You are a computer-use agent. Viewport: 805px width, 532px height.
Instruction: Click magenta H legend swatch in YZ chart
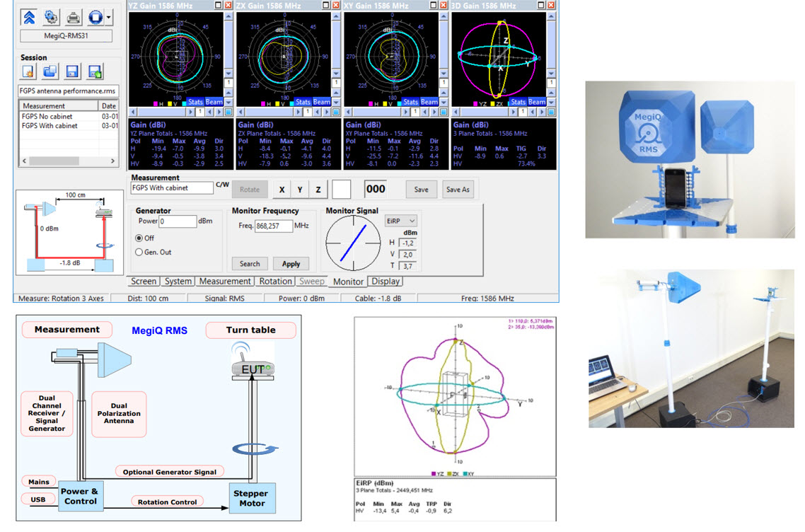tap(156, 104)
